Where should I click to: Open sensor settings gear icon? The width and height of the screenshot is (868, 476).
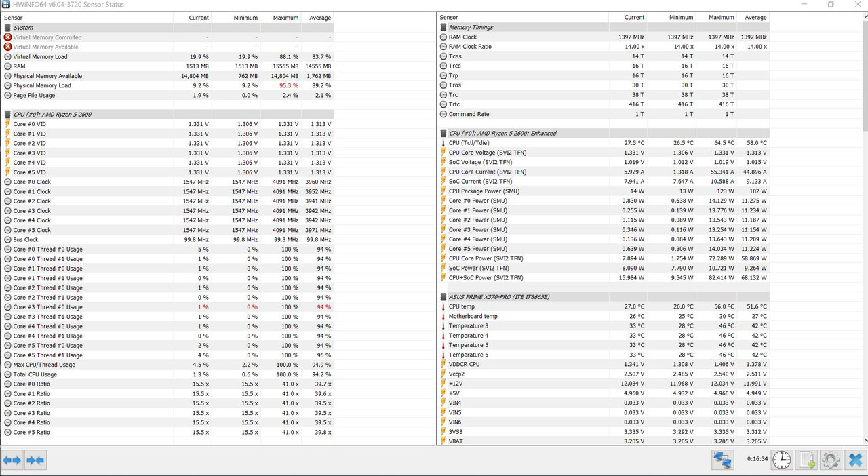point(831,460)
